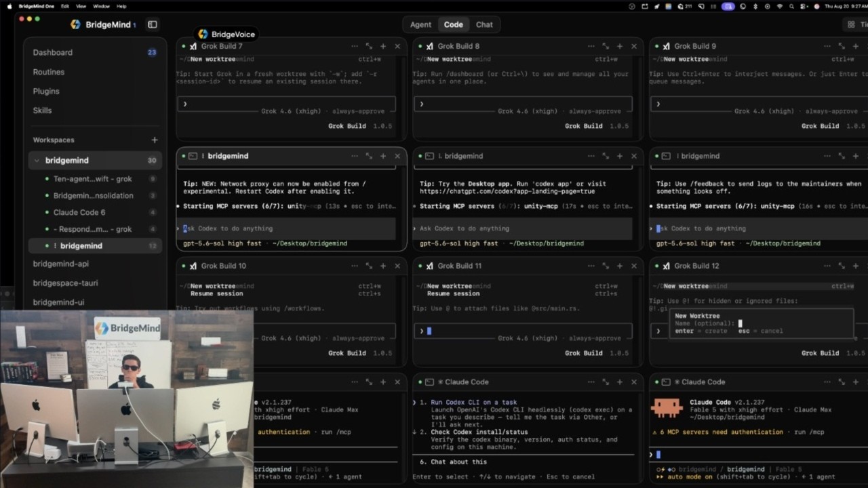This screenshot has height=488, width=868.
Task: Switch to the Code tab
Action: coord(454,24)
